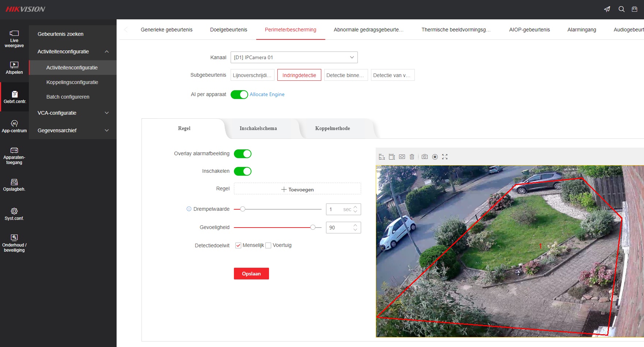Open Syst.conf. system configuration
This screenshot has height=347, width=644.
(x=14, y=214)
